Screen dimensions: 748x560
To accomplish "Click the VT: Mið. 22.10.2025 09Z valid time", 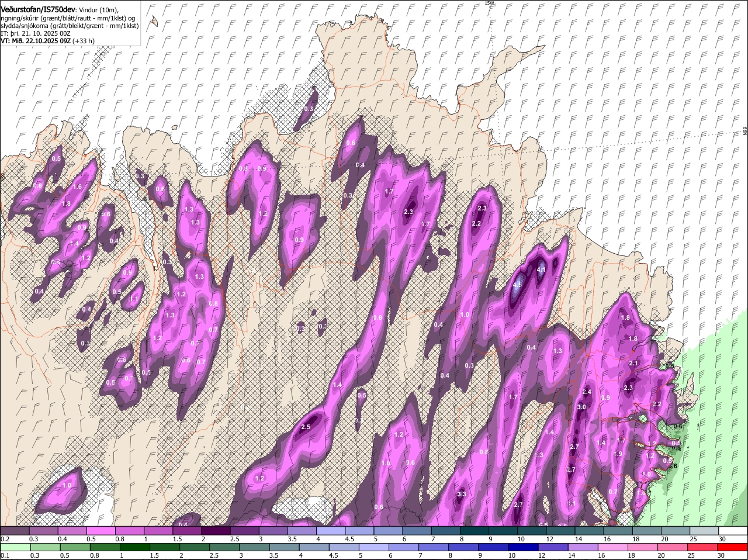I will pyautogui.click(x=36, y=41).
